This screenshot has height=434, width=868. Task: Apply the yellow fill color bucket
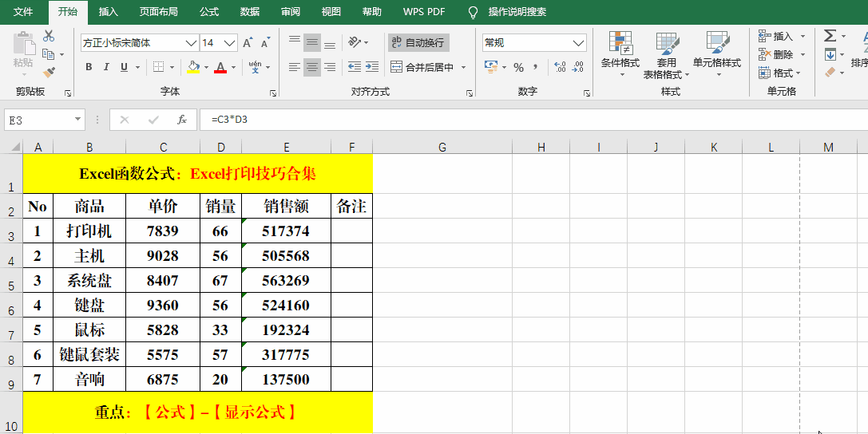[193, 67]
